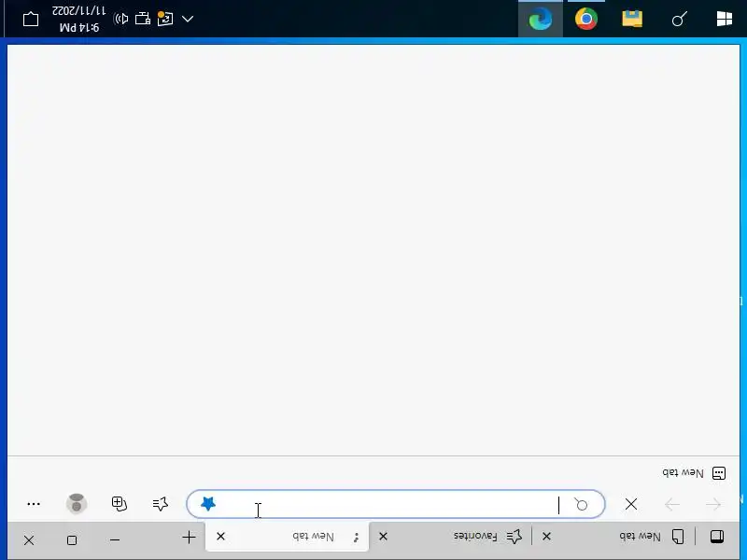Open the Windows Update tray icon
747x560 pixels.
click(x=165, y=19)
